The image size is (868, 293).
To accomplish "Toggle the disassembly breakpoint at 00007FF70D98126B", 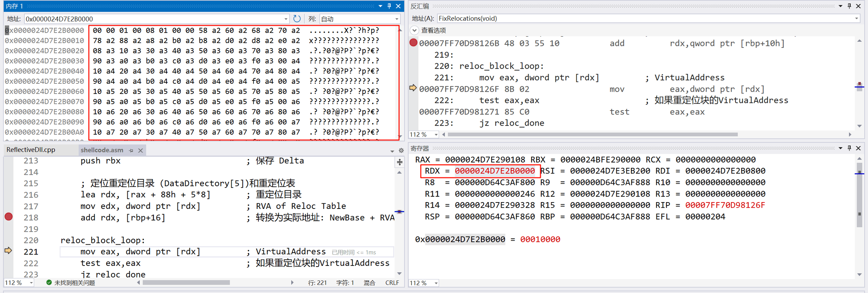I will (413, 43).
